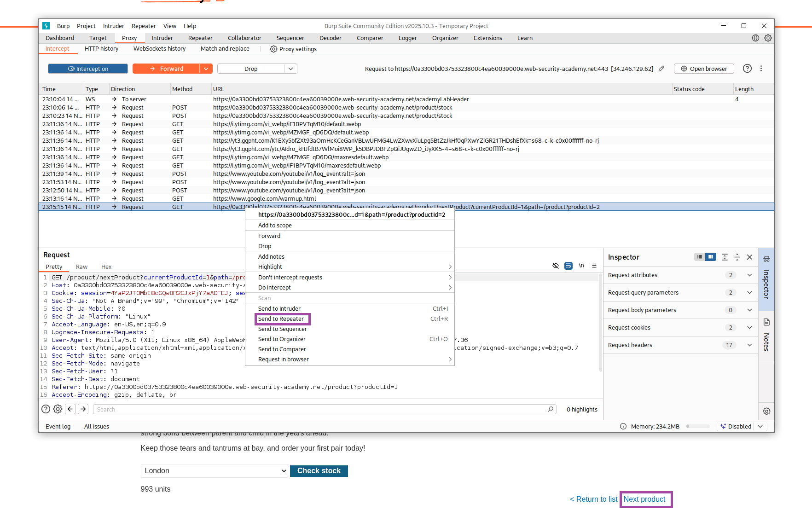The height and width of the screenshot is (516, 812).
Task: Open the help question mark icon beside Open browser
Action: click(x=747, y=69)
